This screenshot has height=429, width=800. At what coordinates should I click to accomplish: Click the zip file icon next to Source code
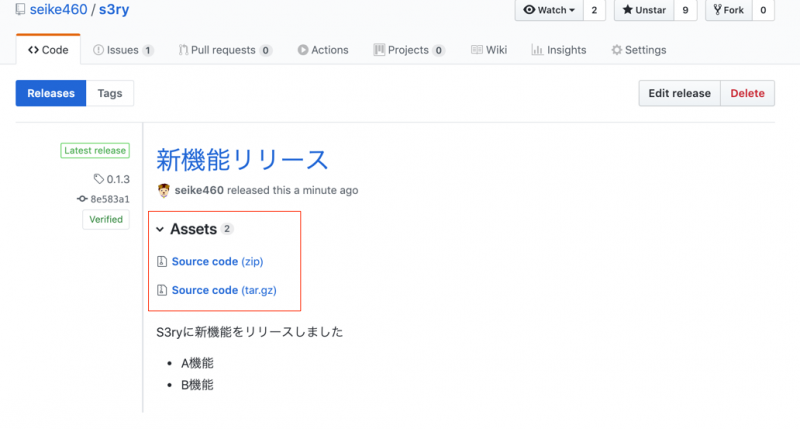pyautogui.click(x=162, y=261)
